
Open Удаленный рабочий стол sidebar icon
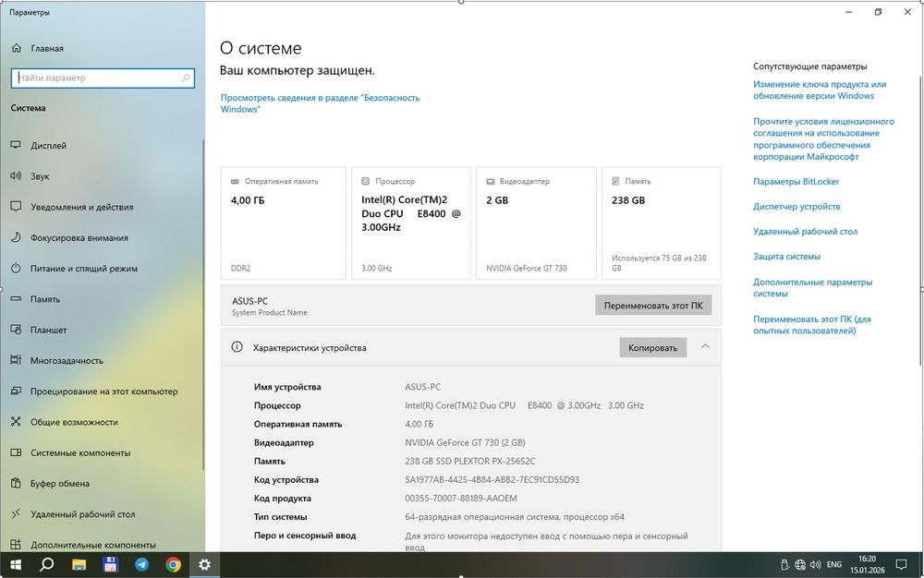17,514
